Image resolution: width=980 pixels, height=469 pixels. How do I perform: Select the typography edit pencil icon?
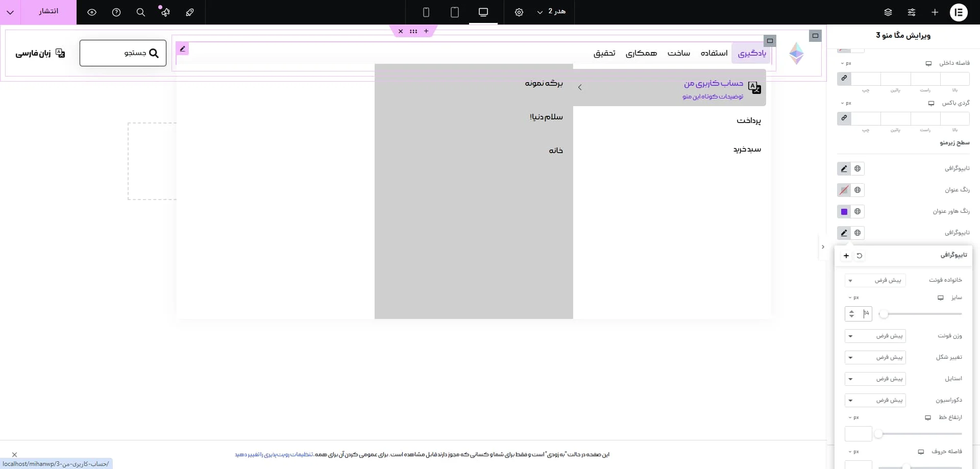click(x=844, y=168)
